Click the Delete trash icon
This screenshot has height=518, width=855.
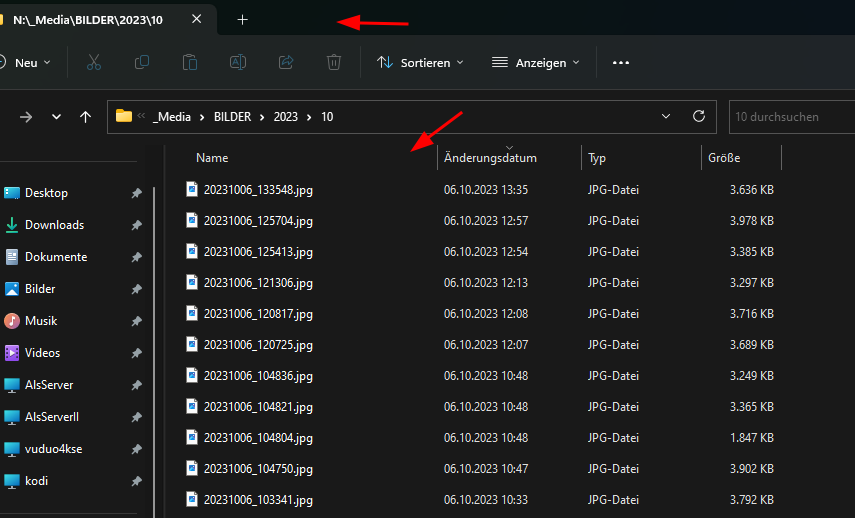pos(334,63)
